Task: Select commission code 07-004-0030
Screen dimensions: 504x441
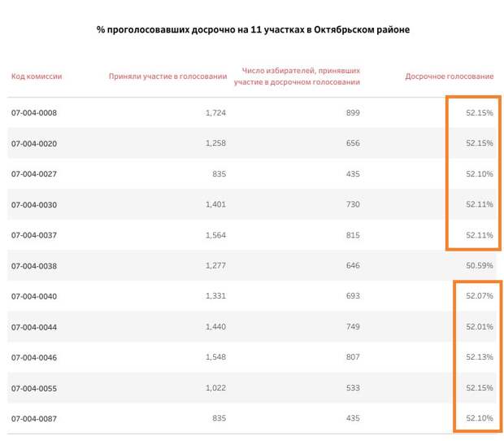Action: [34, 204]
